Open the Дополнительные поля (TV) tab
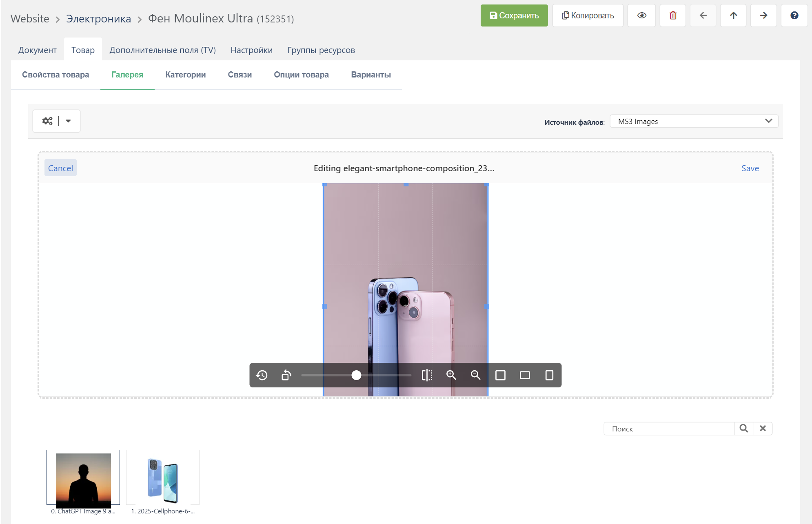 click(162, 50)
